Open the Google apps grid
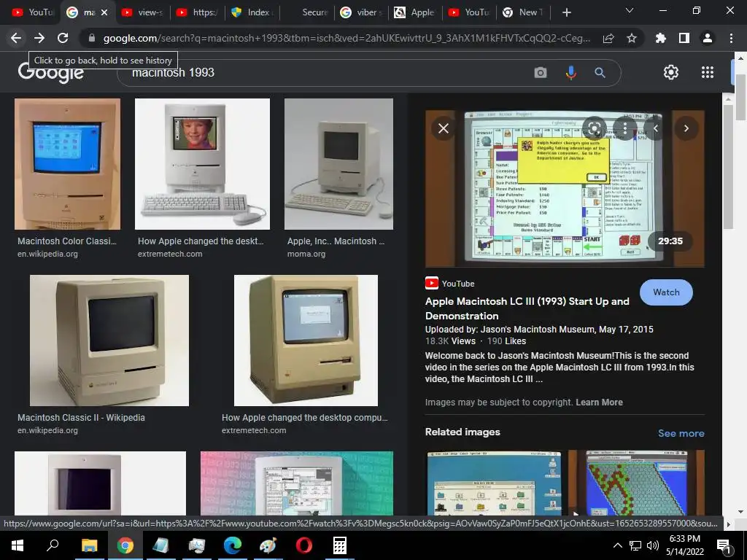Image resolution: width=747 pixels, height=560 pixels. pos(708,72)
